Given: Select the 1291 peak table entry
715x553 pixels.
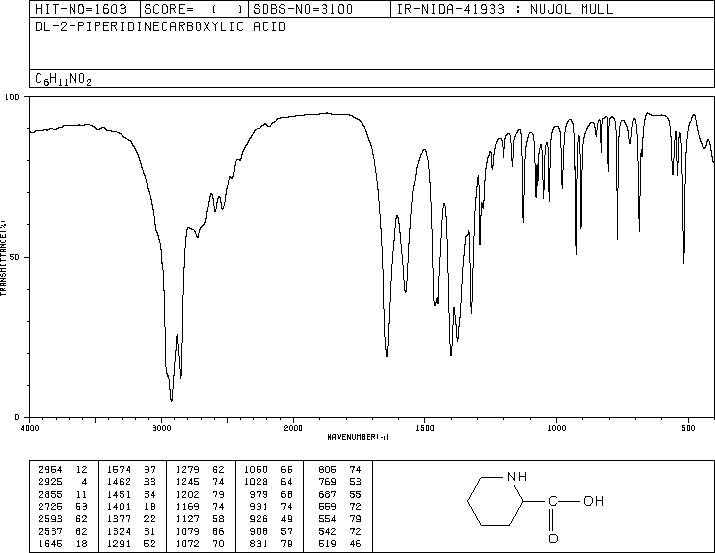Looking at the screenshot, I should click(132, 544).
